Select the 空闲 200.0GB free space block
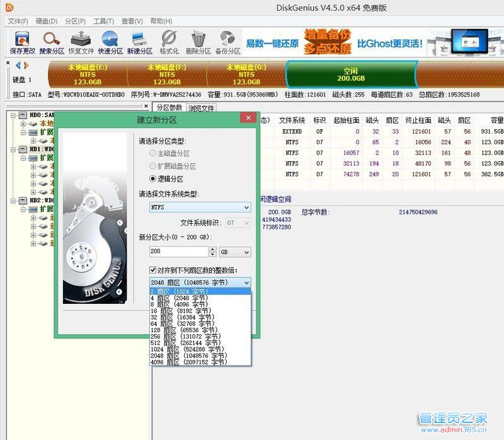This screenshot has height=440, width=504. [x=352, y=74]
